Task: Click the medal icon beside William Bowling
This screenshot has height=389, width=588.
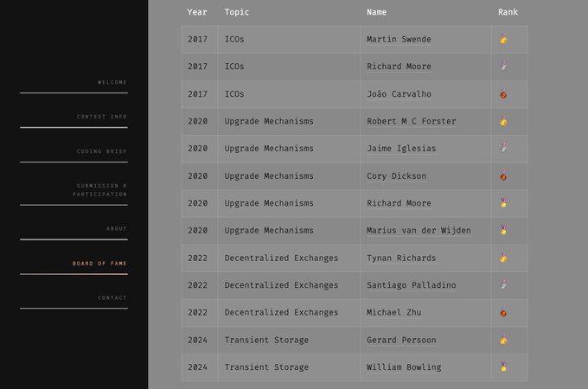Action: [x=503, y=367]
